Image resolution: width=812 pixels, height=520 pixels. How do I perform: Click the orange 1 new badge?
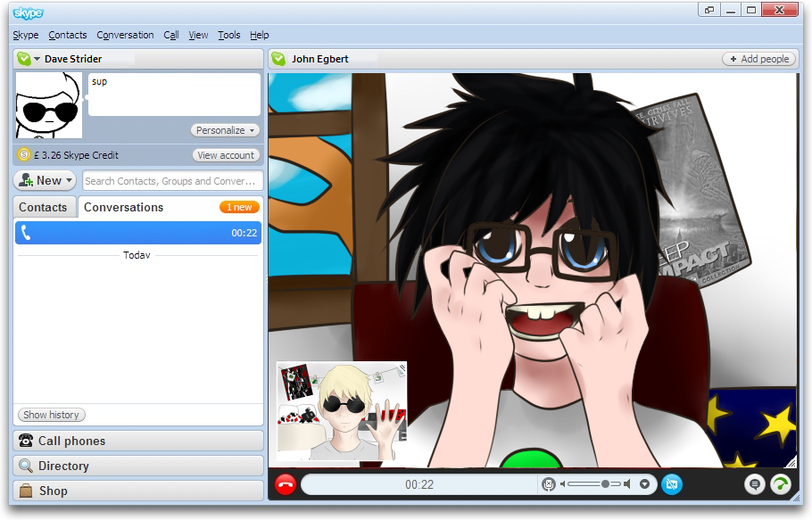pyautogui.click(x=239, y=207)
